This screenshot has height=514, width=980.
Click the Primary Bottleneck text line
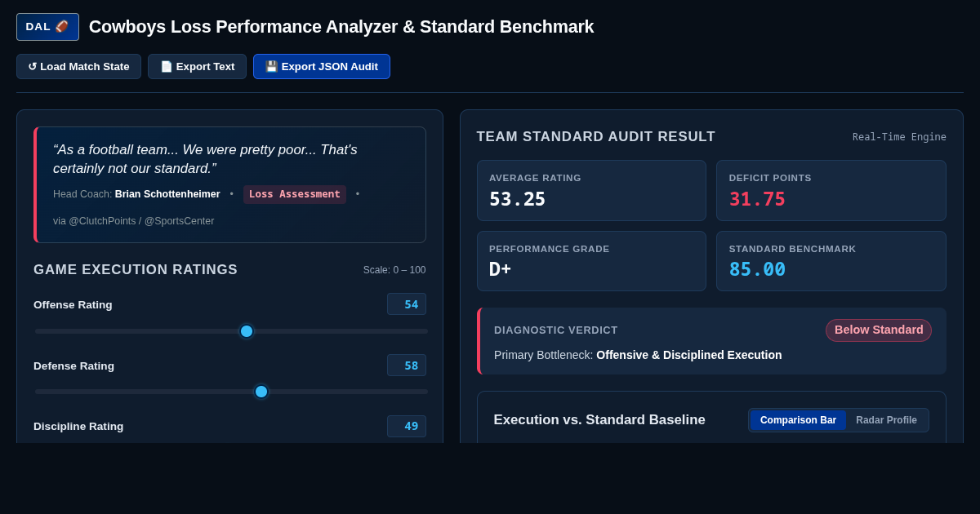tap(638, 355)
